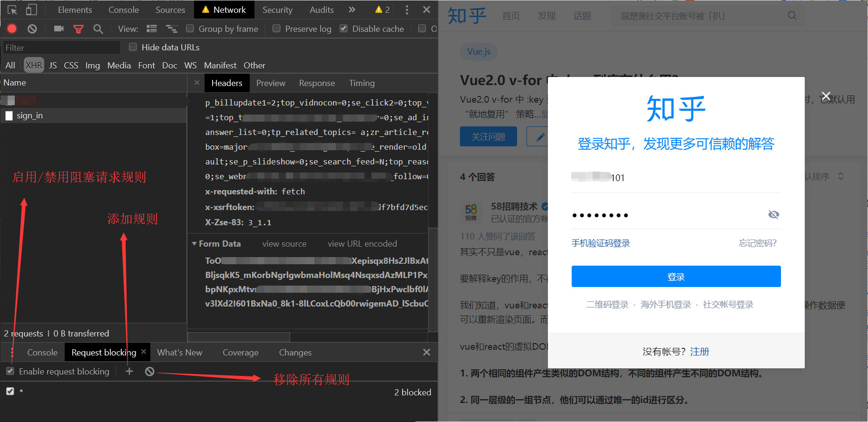Screen dimensions: 868x422
Task: Close the Request blocking drawer tab
Action: (144, 352)
